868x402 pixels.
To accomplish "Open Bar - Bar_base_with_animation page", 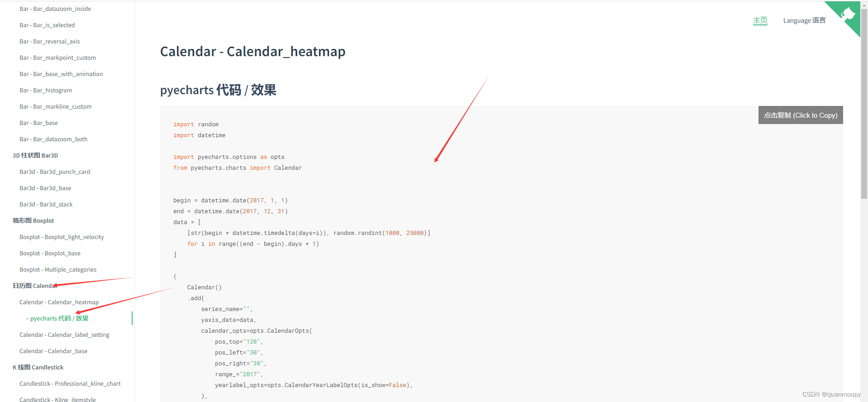I will 61,74.
